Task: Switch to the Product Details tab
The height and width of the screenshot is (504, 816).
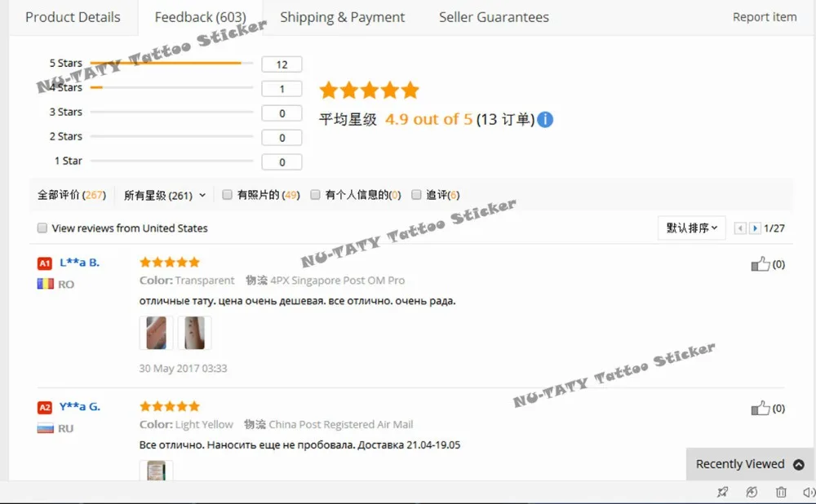Action: (x=73, y=17)
